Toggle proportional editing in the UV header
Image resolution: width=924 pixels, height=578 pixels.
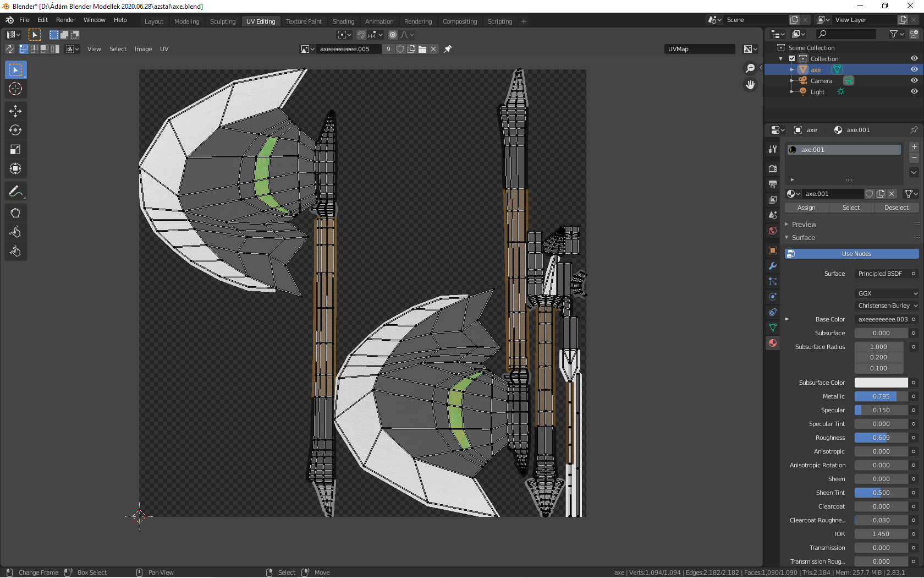coord(392,34)
